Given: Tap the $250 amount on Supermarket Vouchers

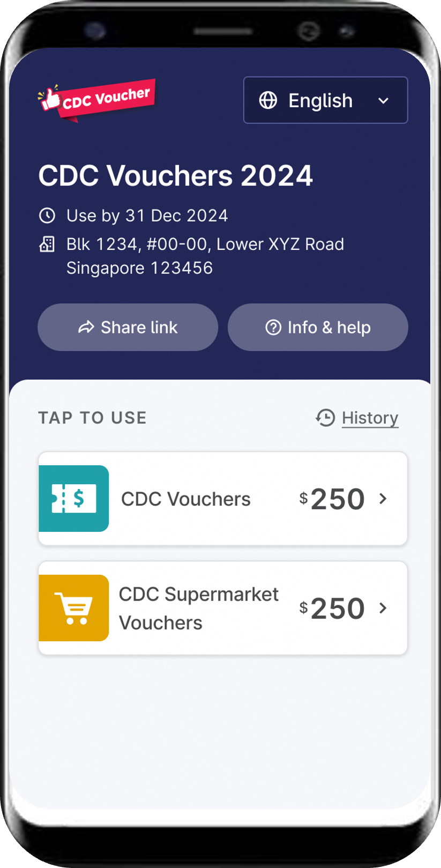Looking at the screenshot, I should 332,609.
